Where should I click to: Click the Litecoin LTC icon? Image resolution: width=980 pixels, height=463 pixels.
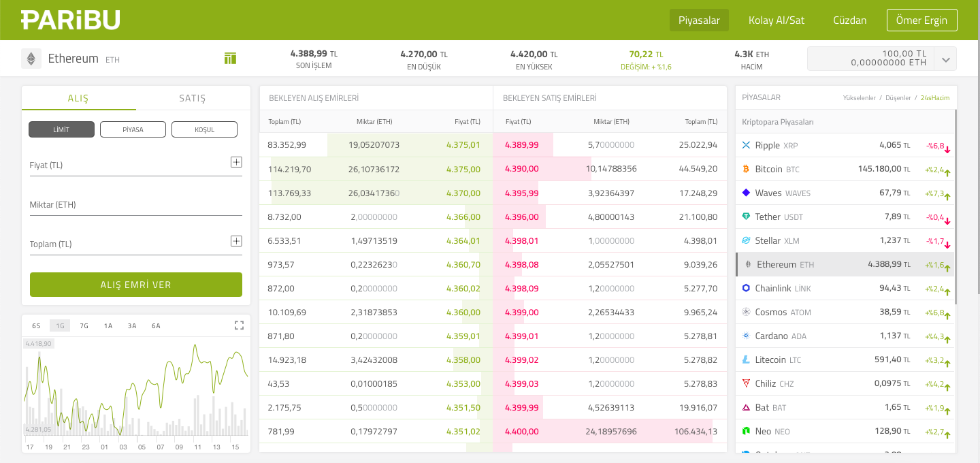click(x=746, y=360)
